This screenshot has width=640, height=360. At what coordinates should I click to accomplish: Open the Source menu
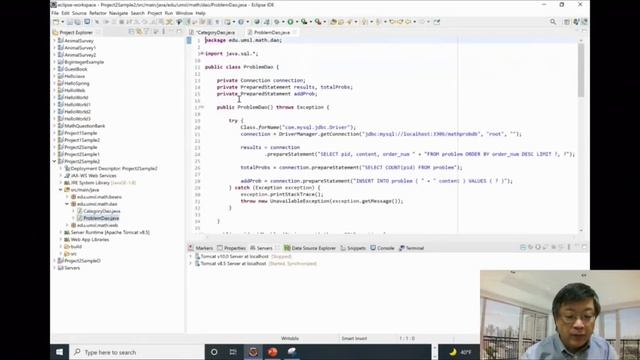[79, 13]
